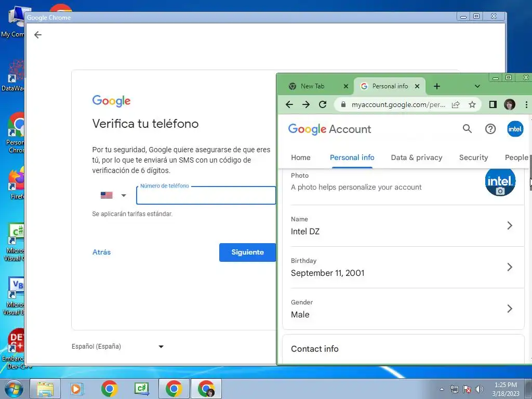Show hidden tray icons arrow

click(442, 389)
